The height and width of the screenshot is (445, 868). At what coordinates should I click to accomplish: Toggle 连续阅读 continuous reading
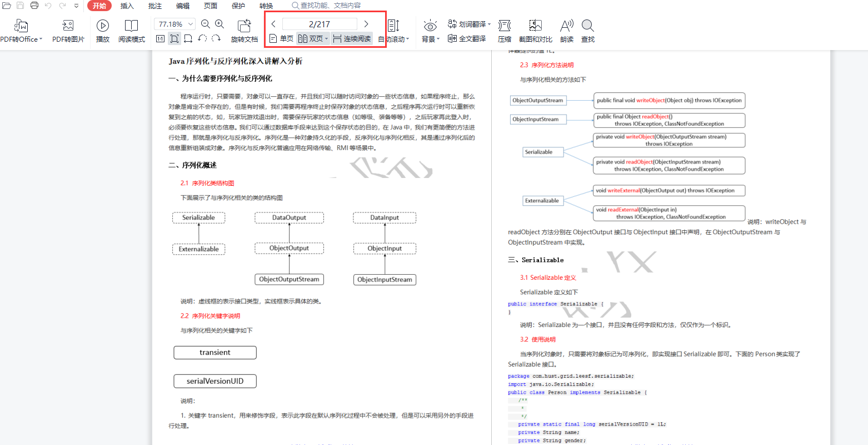pyautogui.click(x=352, y=38)
